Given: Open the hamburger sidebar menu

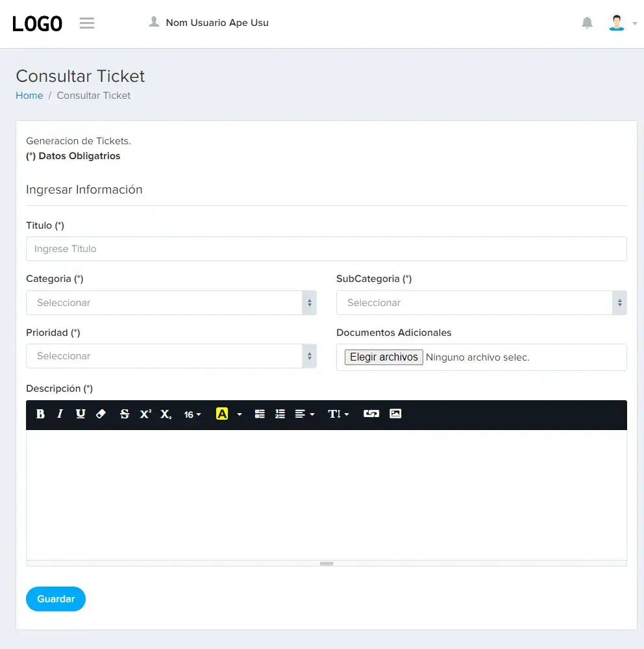Looking at the screenshot, I should (x=87, y=23).
